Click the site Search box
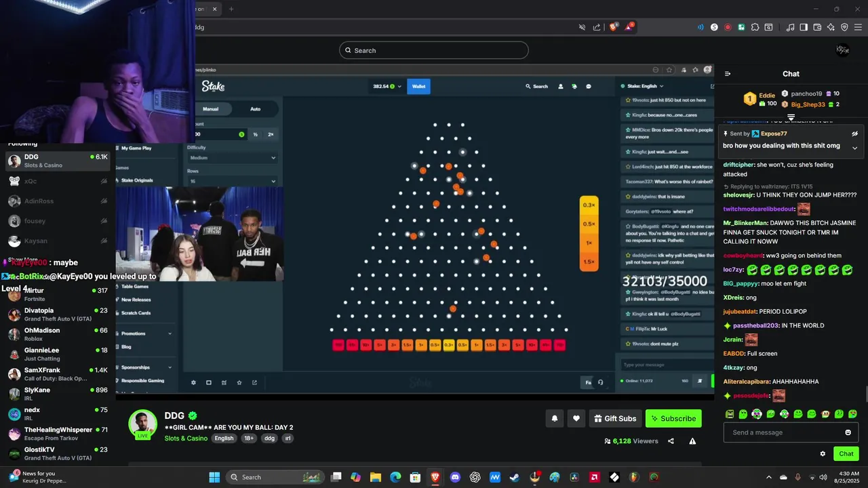The width and height of the screenshot is (868, 488). 434,50
